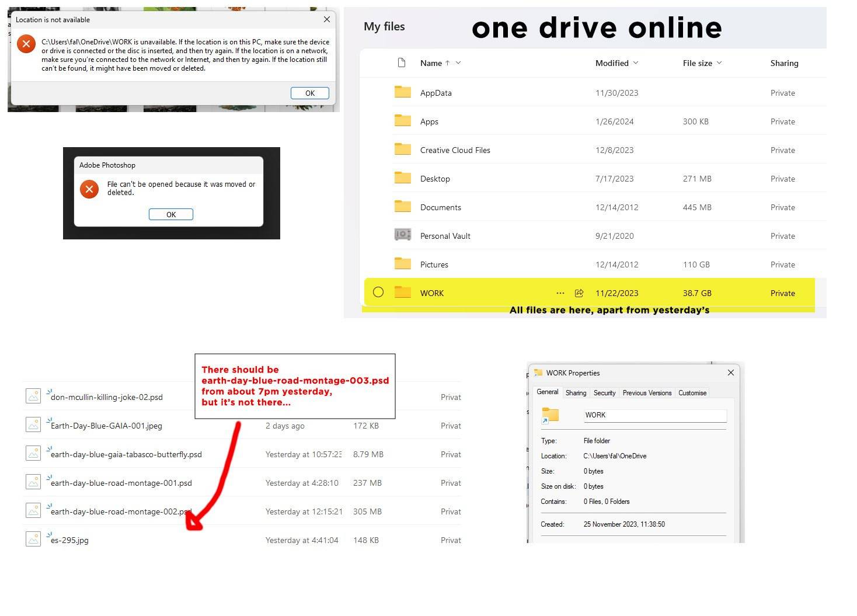Click the 11/22/2023 modified date
Viewport: 857px width, 616px height.
point(617,293)
